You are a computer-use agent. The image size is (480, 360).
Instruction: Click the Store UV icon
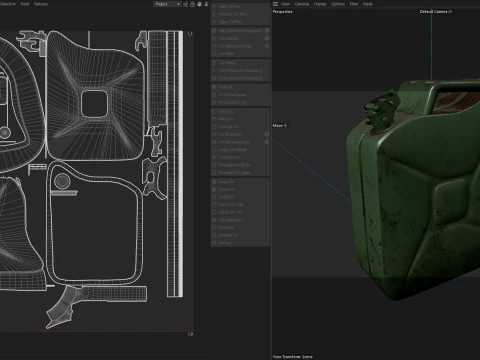214,228
